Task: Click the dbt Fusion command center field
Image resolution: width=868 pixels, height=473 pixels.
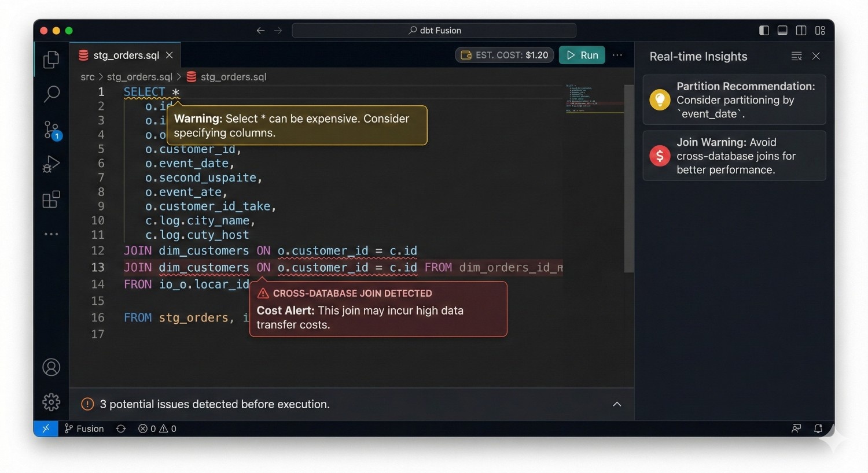Action: pyautogui.click(x=434, y=30)
